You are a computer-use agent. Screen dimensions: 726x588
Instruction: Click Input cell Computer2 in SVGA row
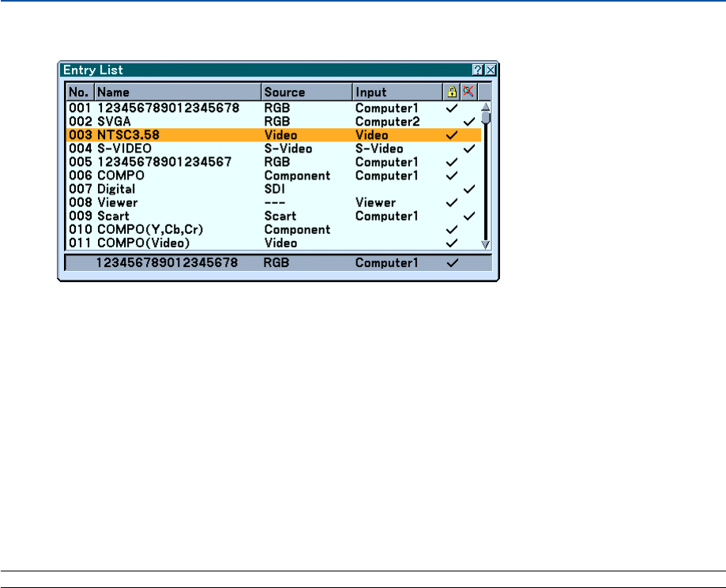click(x=387, y=122)
